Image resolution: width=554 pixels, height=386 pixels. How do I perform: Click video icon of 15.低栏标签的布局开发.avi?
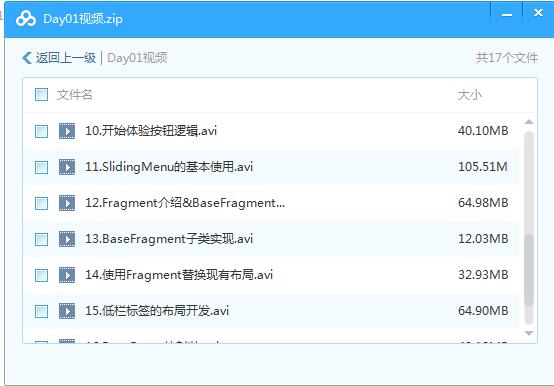click(x=67, y=311)
